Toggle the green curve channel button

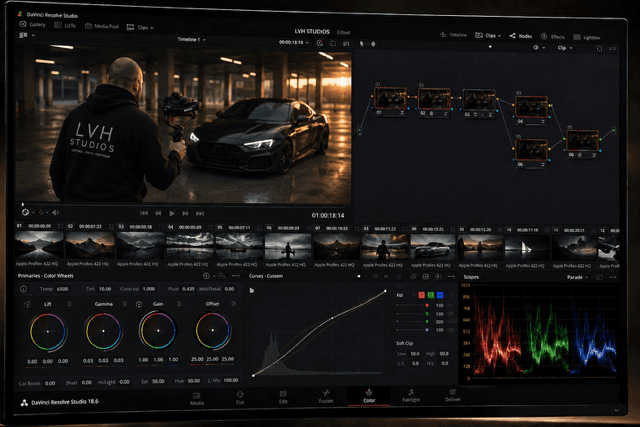point(431,295)
